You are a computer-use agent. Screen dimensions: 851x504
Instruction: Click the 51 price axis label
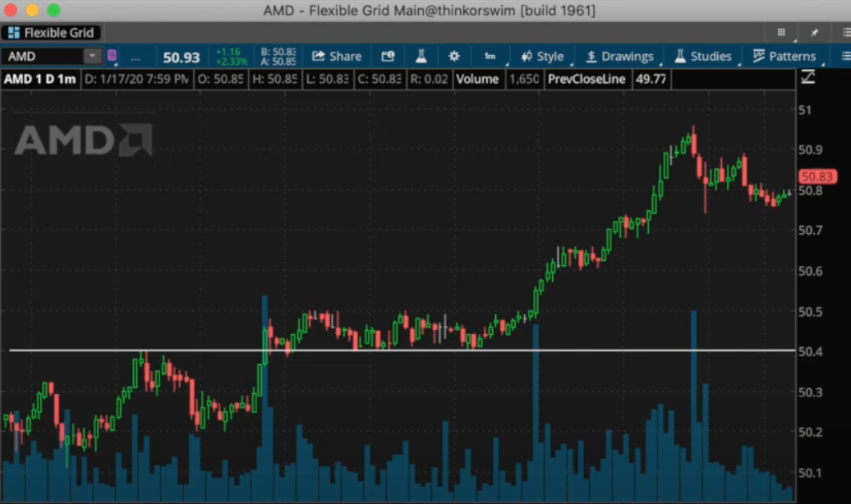click(804, 110)
